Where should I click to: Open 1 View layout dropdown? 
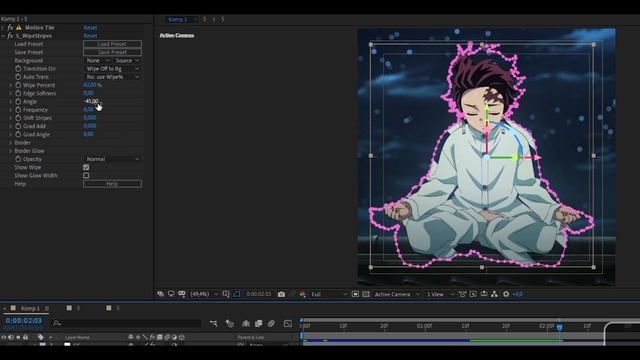(440, 294)
